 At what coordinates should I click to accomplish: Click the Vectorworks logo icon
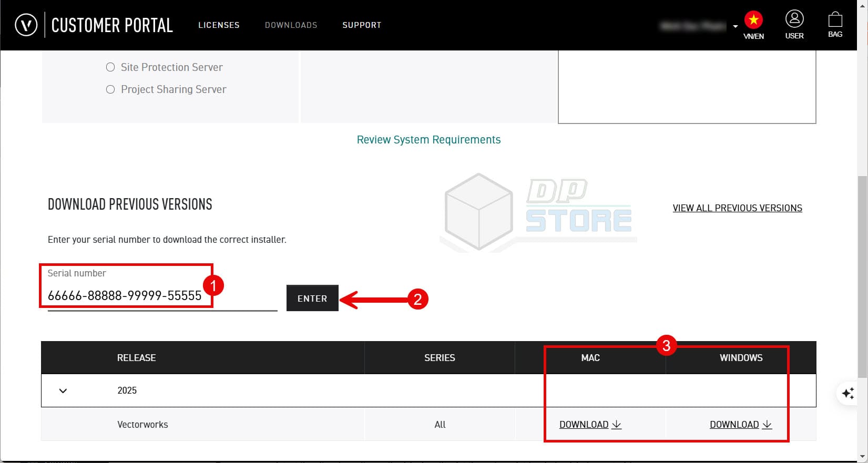(x=26, y=25)
